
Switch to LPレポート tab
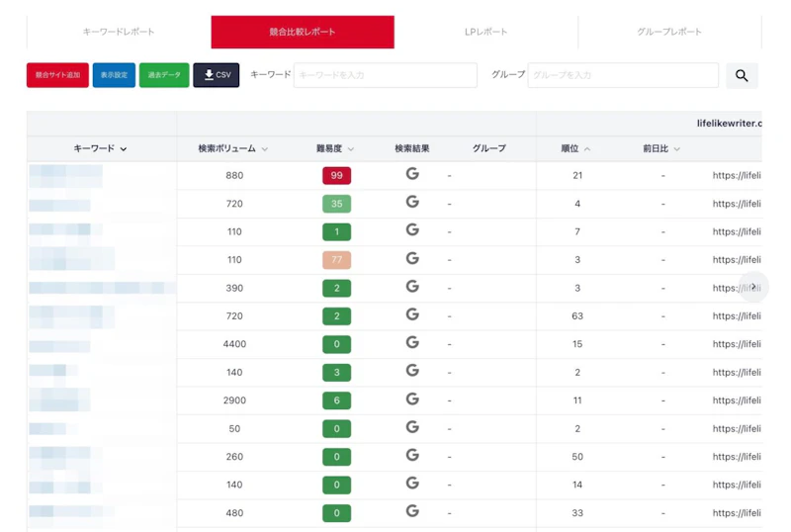click(485, 32)
